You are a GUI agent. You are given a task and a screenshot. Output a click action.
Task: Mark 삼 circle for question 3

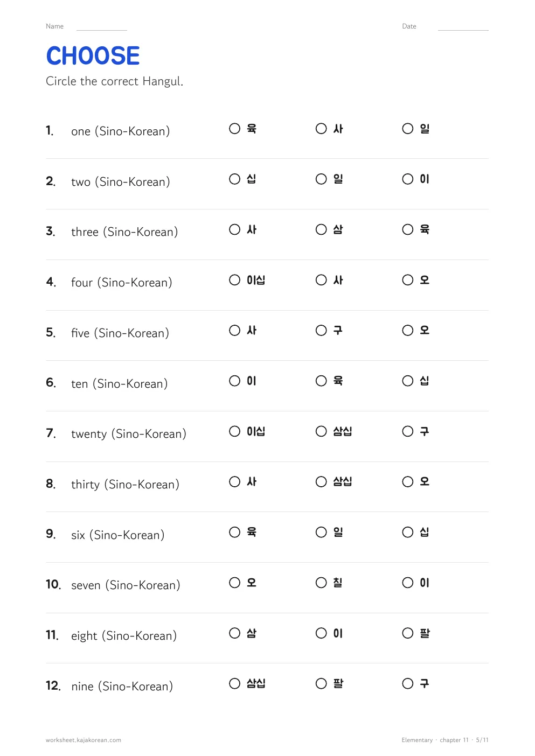[321, 230]
